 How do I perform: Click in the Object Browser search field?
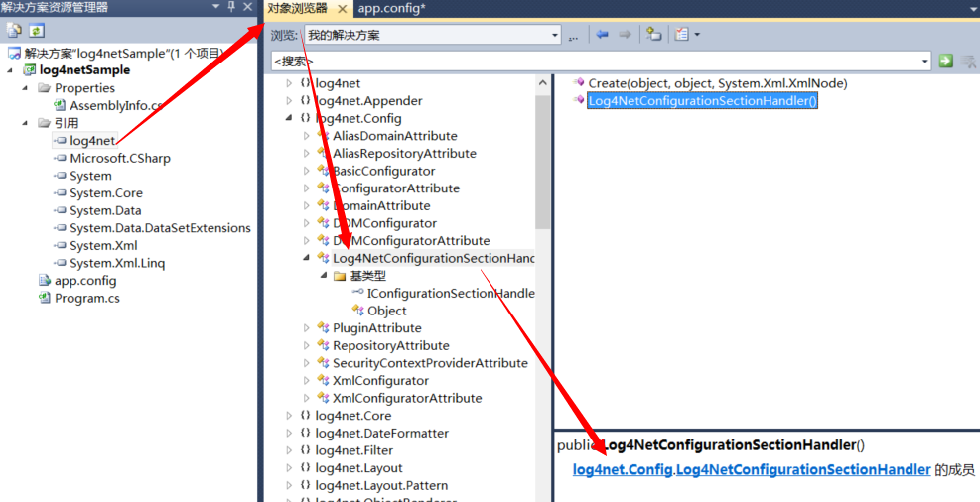pos(596,62)
